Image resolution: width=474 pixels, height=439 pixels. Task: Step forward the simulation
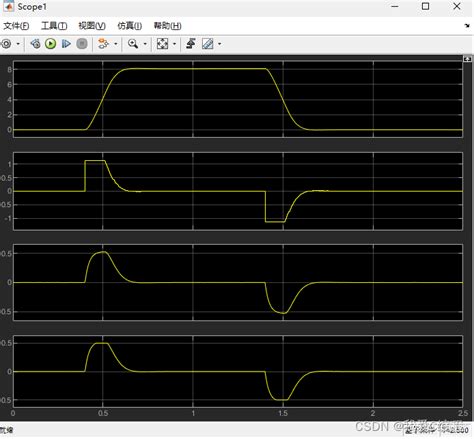tap(66, 44)
